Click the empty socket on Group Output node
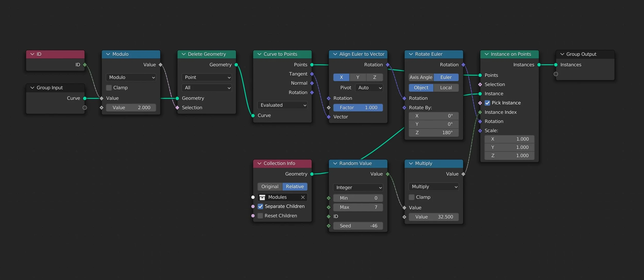The width and height of the screenshot is (644, 280). [x=556, y=74]
